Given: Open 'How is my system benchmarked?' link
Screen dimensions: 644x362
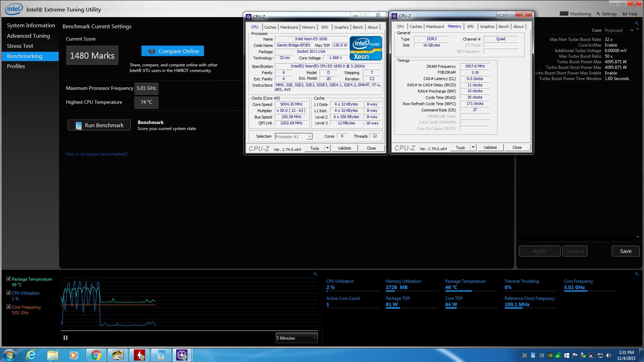Looking at the screenshot, I should point(97,154).
